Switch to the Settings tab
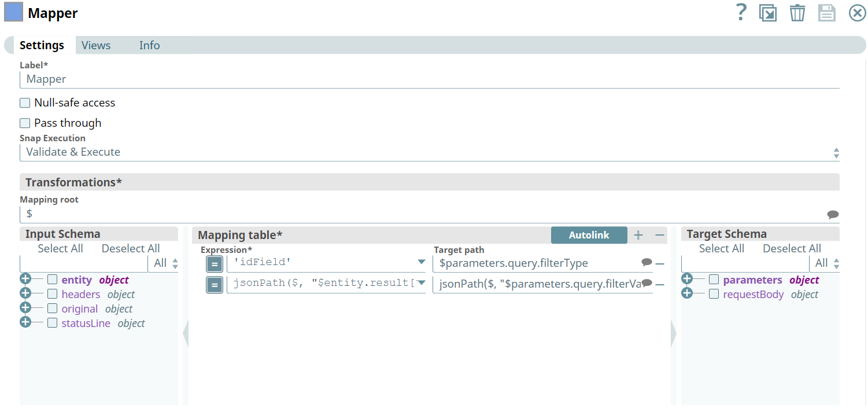This screenshot has height=415, width=868. (42, 45)
